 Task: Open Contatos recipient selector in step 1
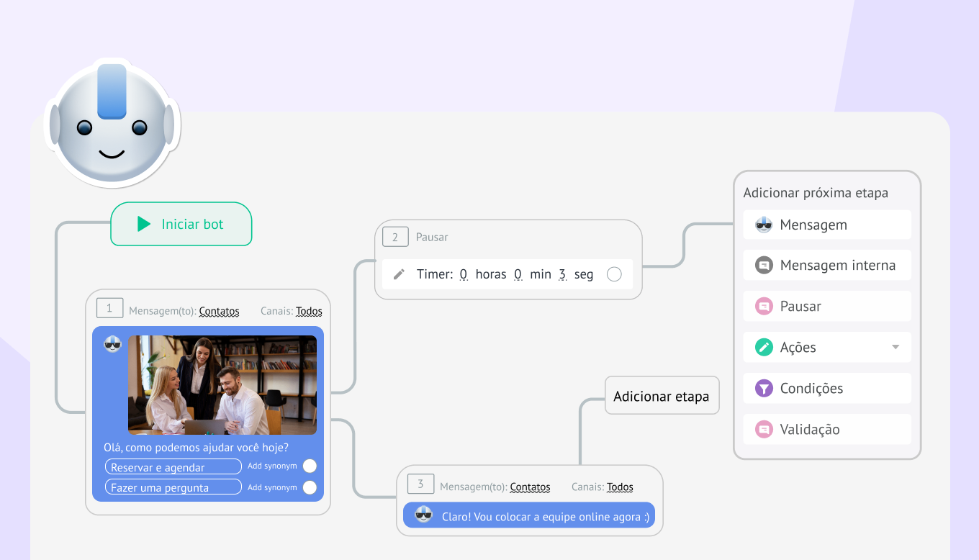tap(219, 312)
